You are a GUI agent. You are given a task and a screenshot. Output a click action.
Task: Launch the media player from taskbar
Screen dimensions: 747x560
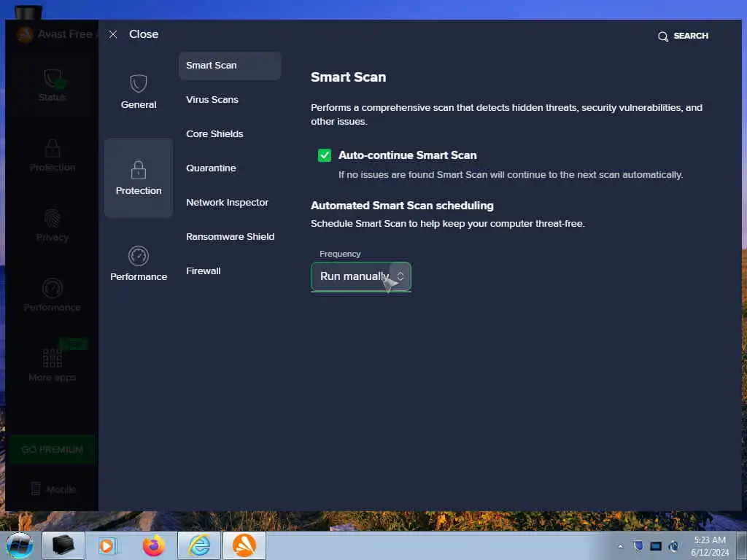point(108,545)
